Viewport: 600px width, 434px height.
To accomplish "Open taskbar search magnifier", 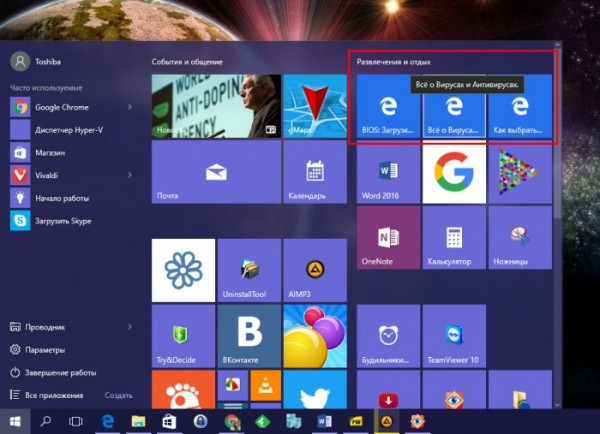I will pos(45,421).
